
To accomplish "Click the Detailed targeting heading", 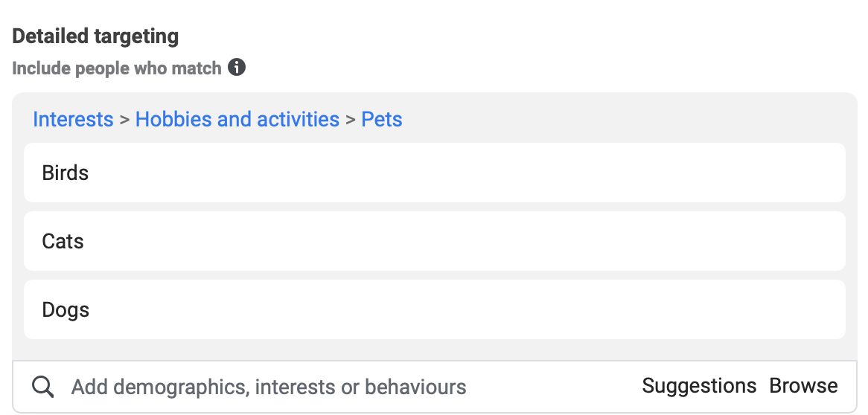I will click(95, 36).
